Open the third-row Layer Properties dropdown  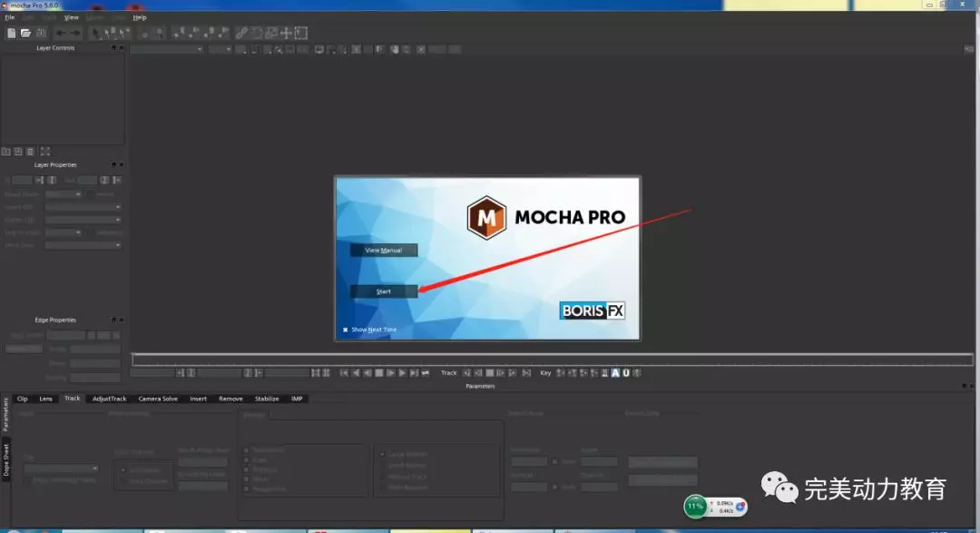pyautogui.click(x=83, y=220)
